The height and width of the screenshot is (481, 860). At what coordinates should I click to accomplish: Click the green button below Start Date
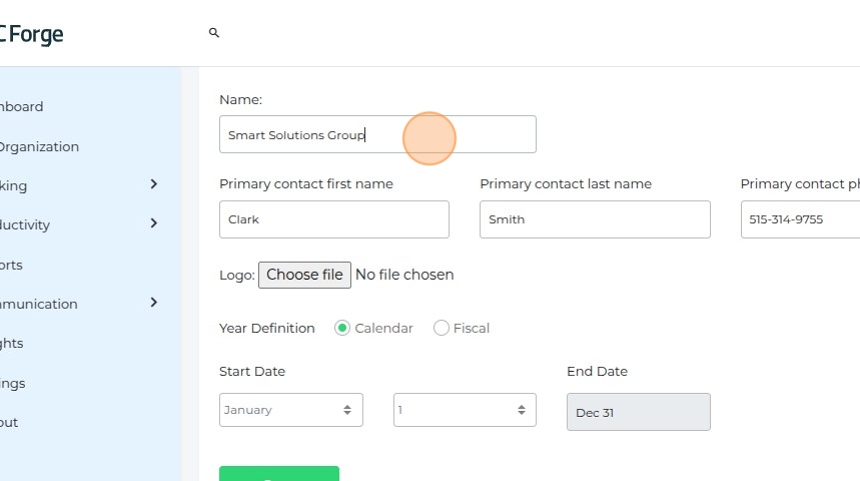279,474
